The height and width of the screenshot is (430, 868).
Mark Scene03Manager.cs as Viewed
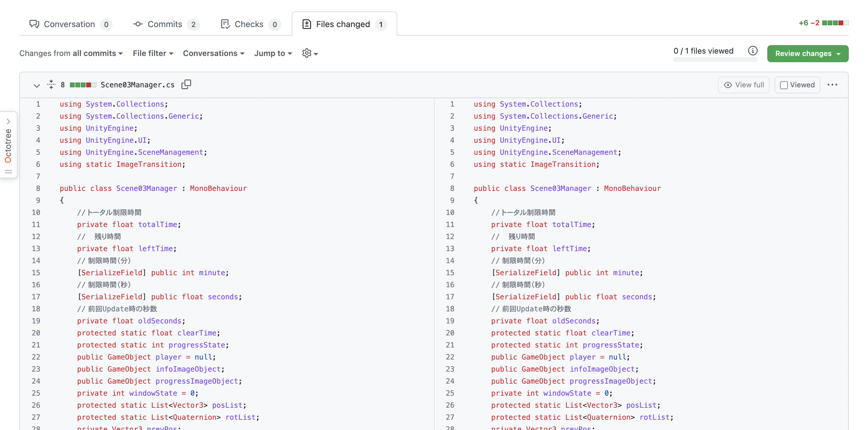point(797,85)
